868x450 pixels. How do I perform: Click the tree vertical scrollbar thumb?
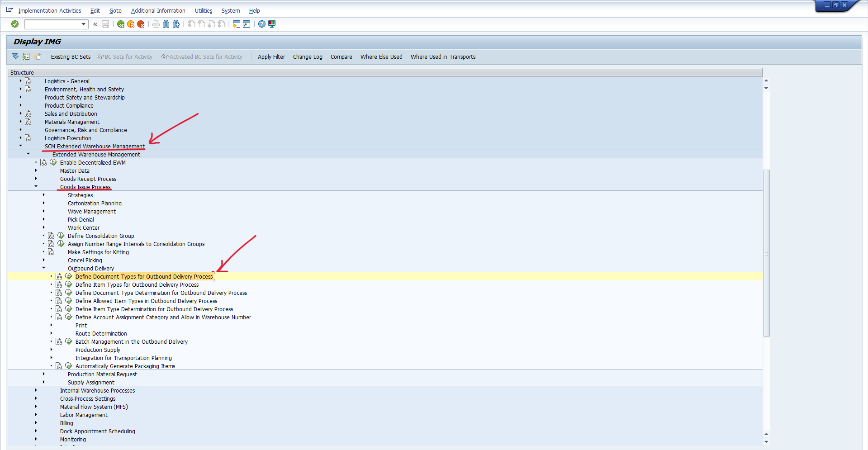click(766, 252)
